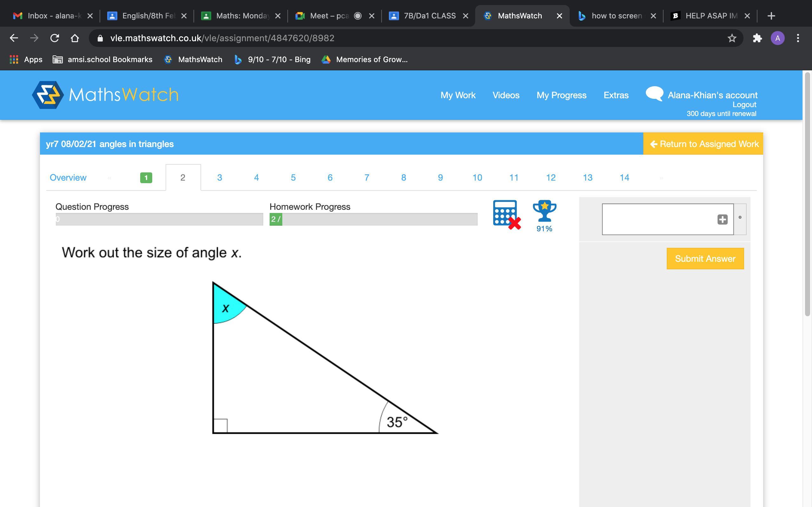Open My Progress menu
Image resolution: width=812 pixels, height=507 pixels.
(x=561, y=95)
